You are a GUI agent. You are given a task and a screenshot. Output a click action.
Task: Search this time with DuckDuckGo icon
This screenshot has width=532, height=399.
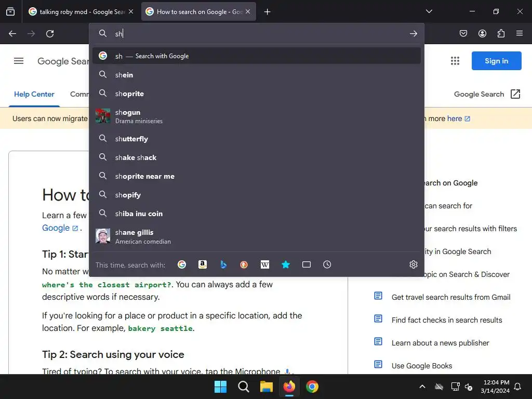[x=244, y=264]
